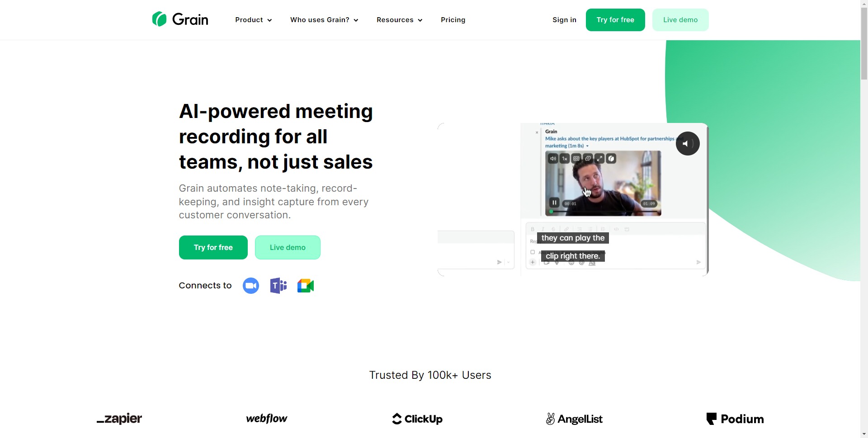The height and width of the screenshot is (438, 868).
Task: Click the Grain leaf logo in the header
Action: click(x=159, y=19)
